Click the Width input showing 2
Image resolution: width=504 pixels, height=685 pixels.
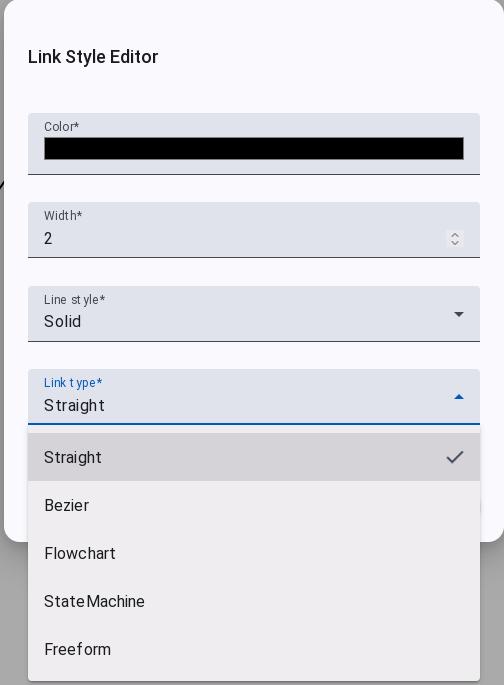[245, 239]
